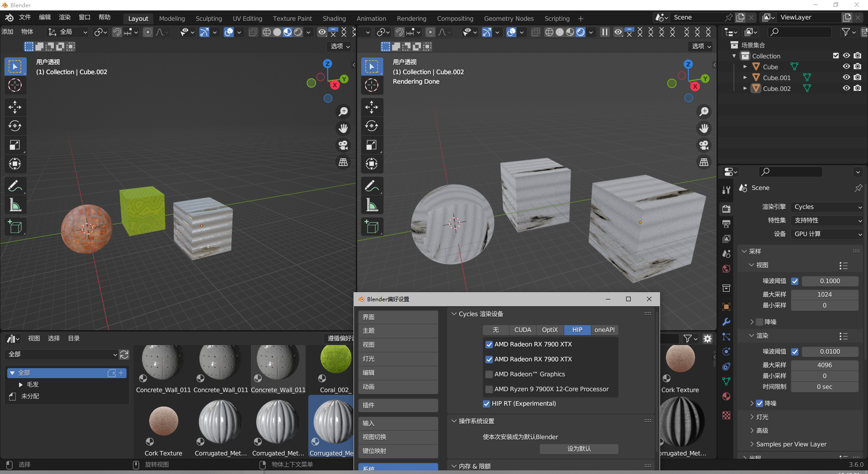
Task: Open Keymap preferences category
Action: pyautogui.click(x=398, y=451)
